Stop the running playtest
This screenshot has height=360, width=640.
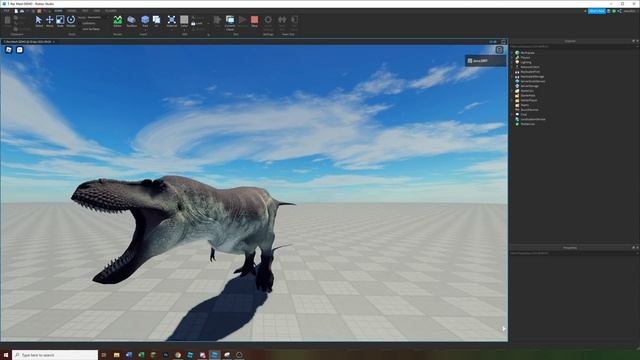click(254, 21)
